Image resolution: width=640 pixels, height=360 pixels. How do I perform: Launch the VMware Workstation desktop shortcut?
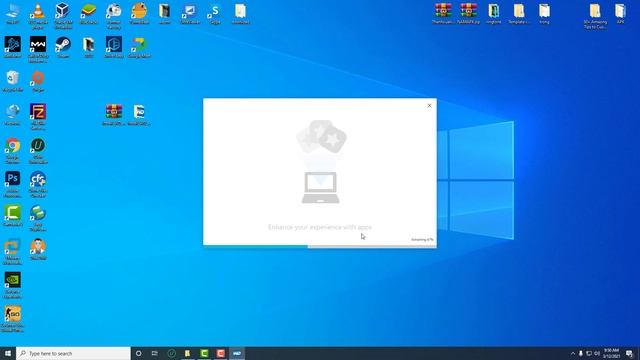[12, 251]
